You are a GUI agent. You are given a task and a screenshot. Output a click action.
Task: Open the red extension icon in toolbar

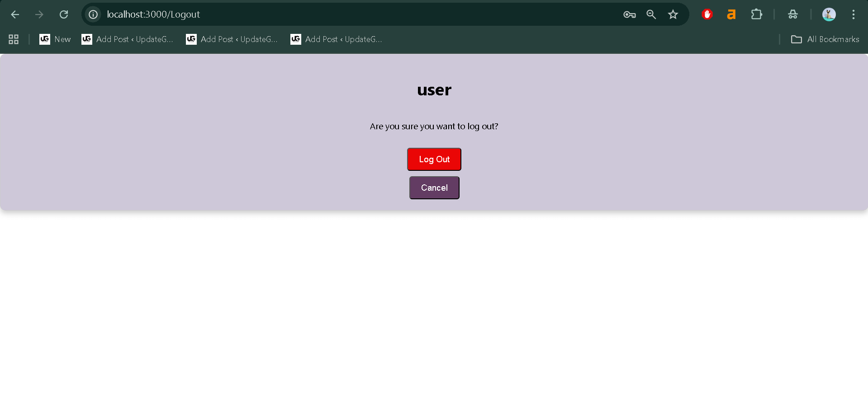point(707,14)
